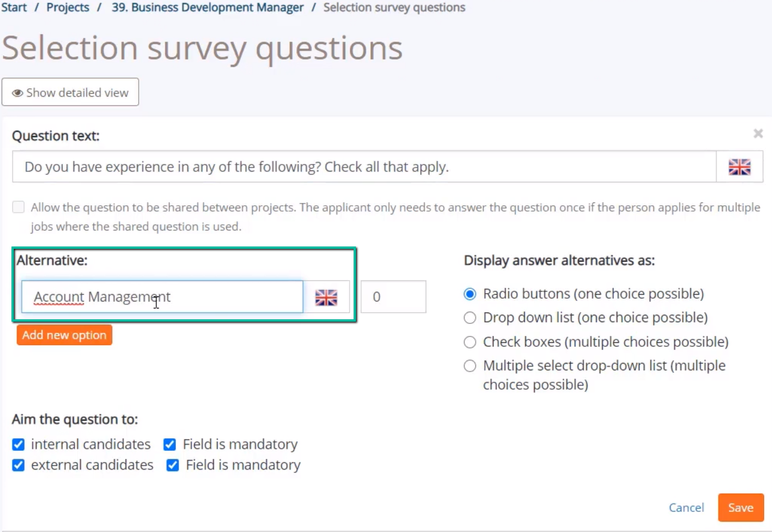
Task: Click the Alternative text field
Action: (x=162, y=297)
